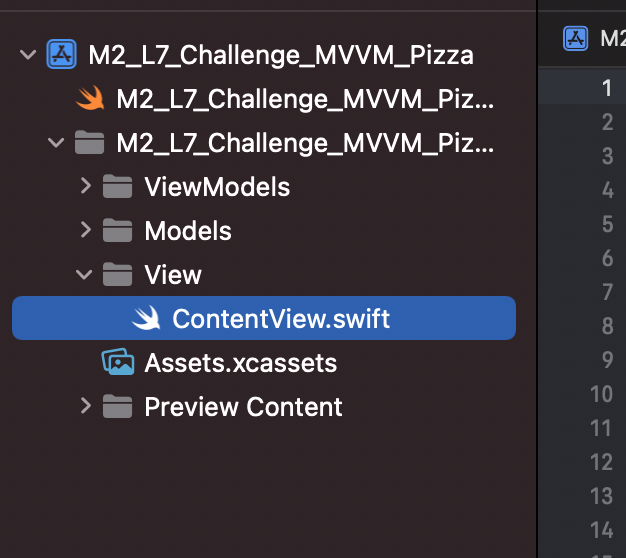Collapse the M2_L7_Challenge_MVVM_Piz... group folder
The image size is (626, 558).
coord(56,142)
